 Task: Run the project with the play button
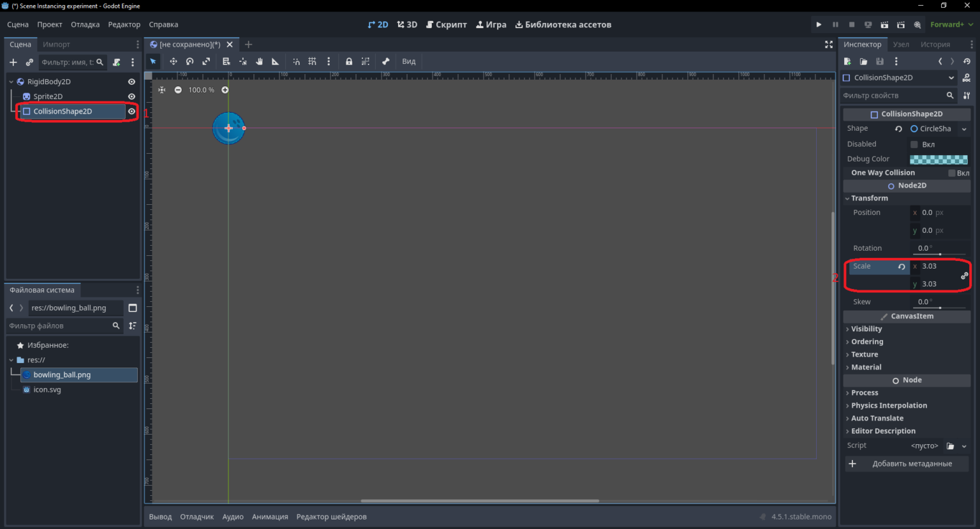pos(819,24)
